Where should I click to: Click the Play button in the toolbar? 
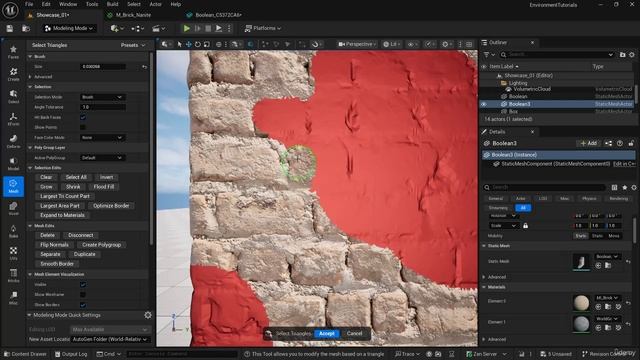(x=187, y=28)
